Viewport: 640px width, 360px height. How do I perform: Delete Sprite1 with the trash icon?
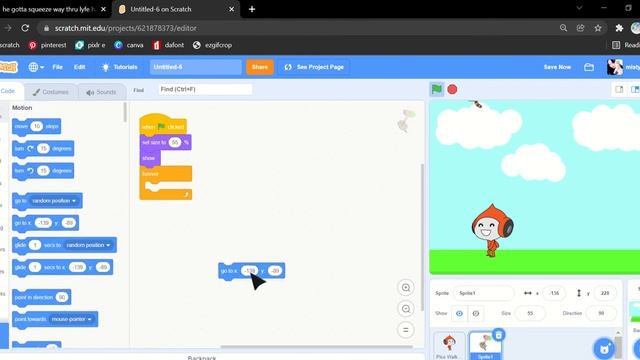point(498,335)
